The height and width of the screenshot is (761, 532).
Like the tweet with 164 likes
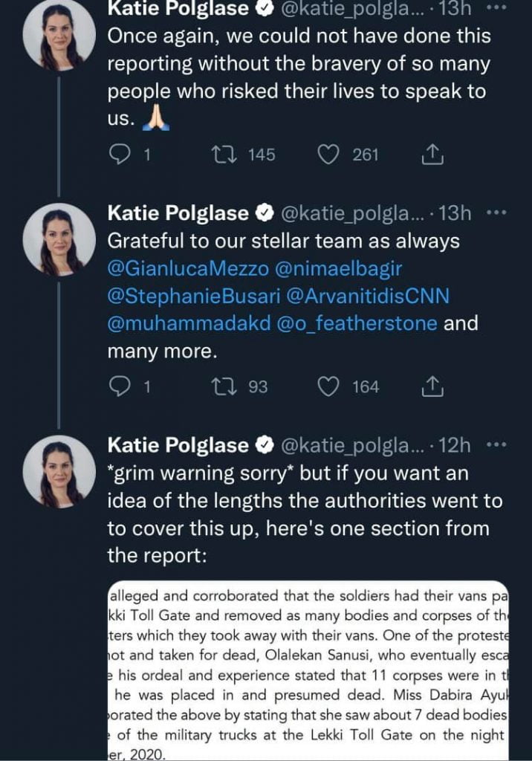[328, 386]
